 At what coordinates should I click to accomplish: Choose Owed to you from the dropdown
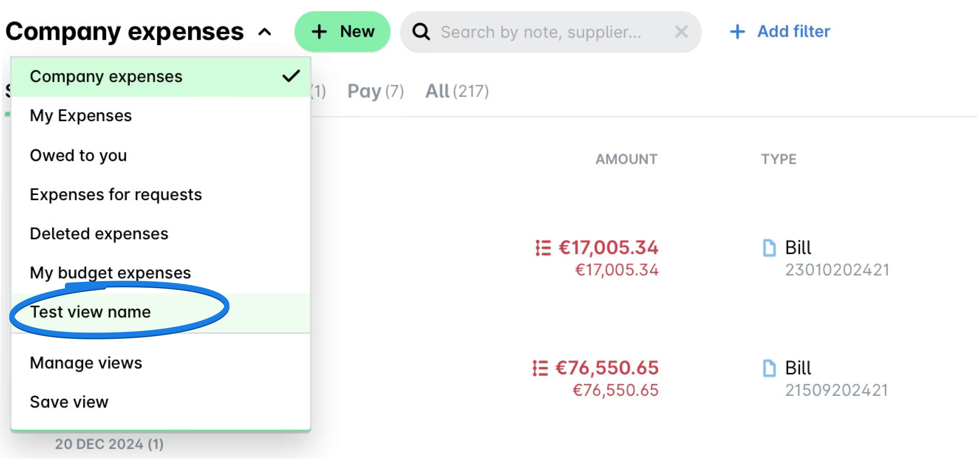[78, 155]
